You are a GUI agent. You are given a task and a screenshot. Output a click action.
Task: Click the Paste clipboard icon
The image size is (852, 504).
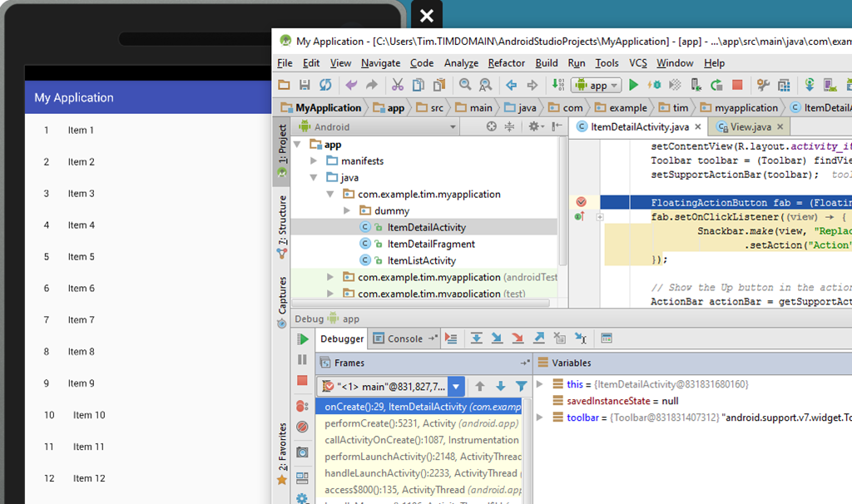[439, 85]
